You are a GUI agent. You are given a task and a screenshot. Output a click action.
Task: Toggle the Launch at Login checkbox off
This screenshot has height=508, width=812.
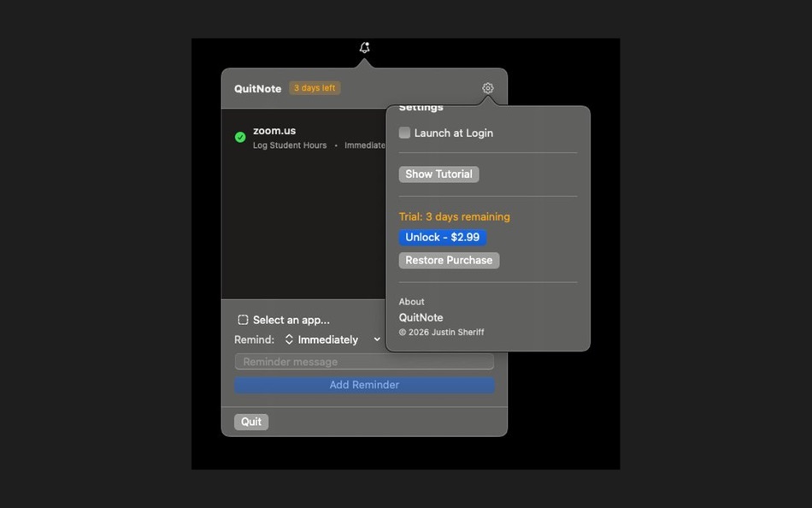point(404,133)
